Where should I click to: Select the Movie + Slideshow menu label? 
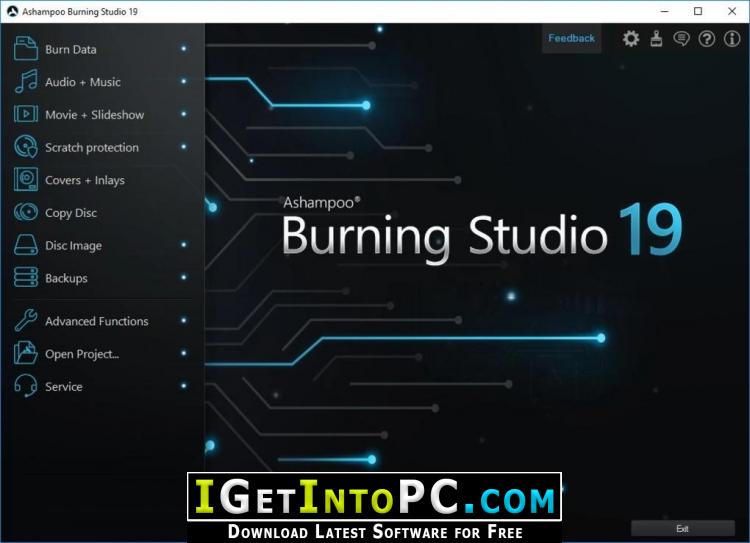click(x=95, y=115)
